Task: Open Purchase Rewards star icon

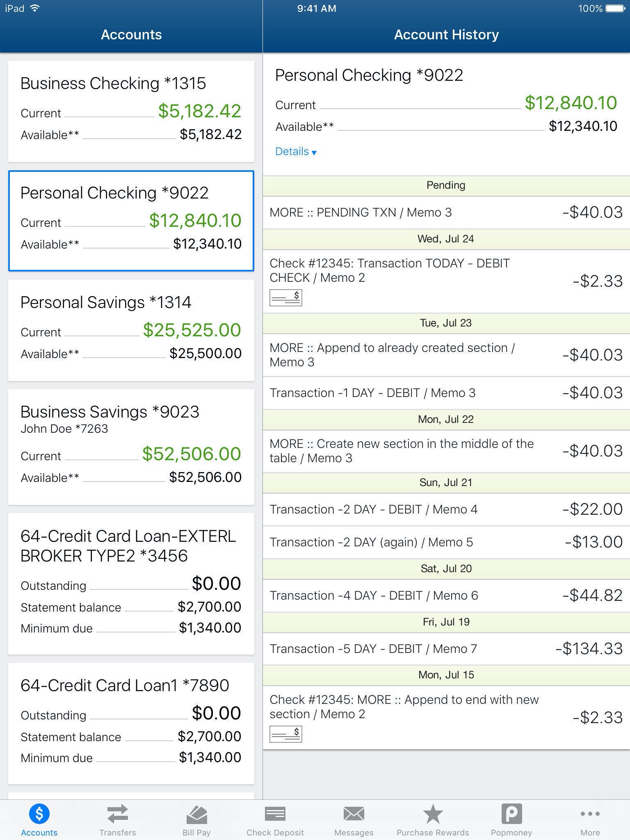Action: coord(433,815)
